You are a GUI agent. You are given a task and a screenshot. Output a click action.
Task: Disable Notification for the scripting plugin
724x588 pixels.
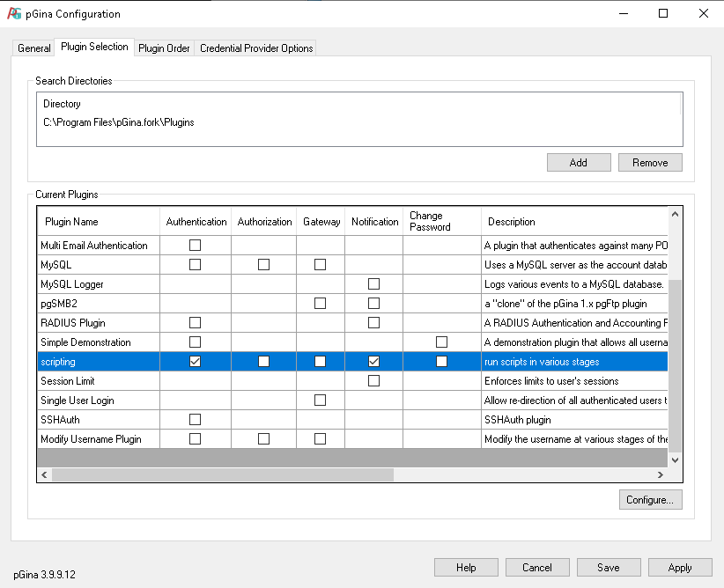pos(374,362)
